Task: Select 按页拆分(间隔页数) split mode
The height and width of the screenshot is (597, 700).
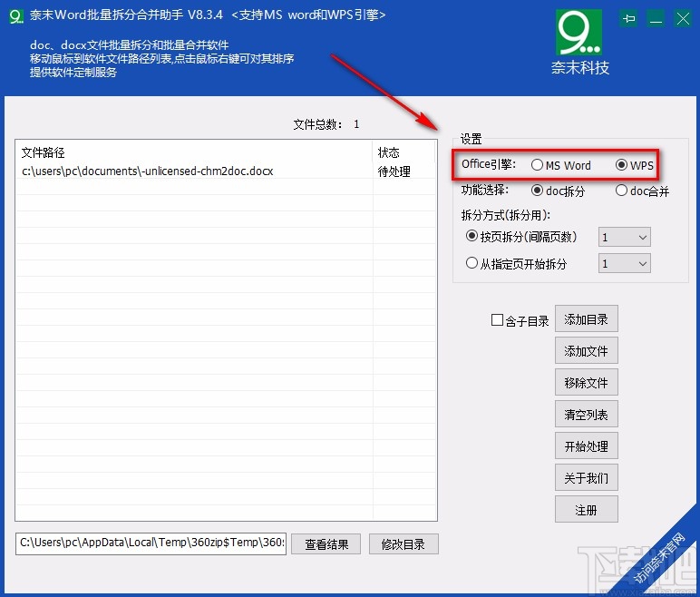Action: pyautogui.click(x=521, y=237)
